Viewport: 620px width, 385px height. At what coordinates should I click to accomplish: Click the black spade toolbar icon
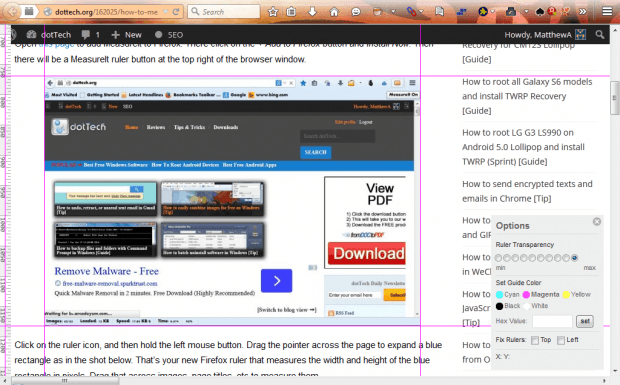click(540, 12)
